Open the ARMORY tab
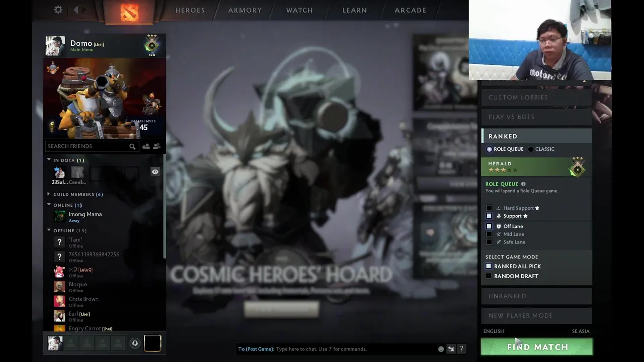644x362 pixels. tap(245, 10)
